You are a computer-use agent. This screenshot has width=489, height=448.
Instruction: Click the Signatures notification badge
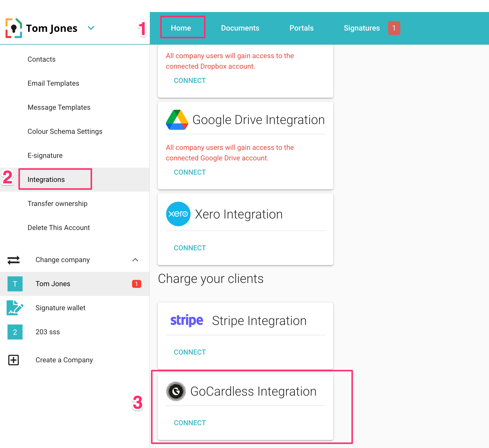(x=394, y=28)
